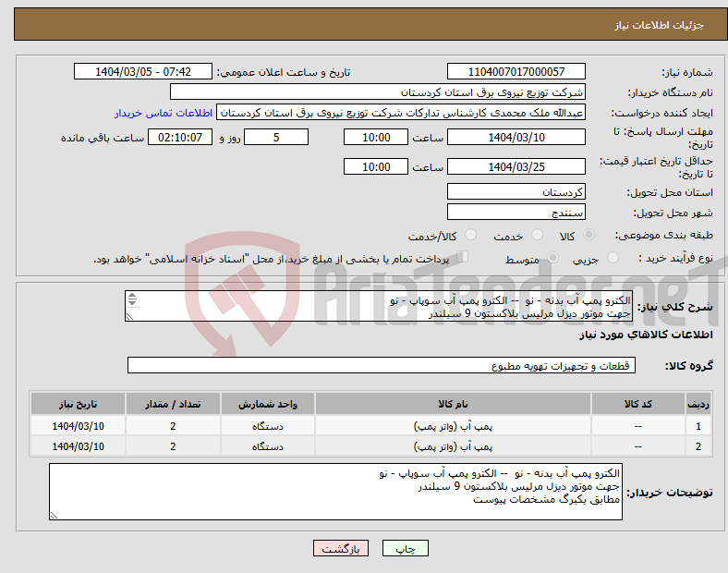
Task: Click scroll up arrow in شرح کلی نیاز box
Action: 132,297
